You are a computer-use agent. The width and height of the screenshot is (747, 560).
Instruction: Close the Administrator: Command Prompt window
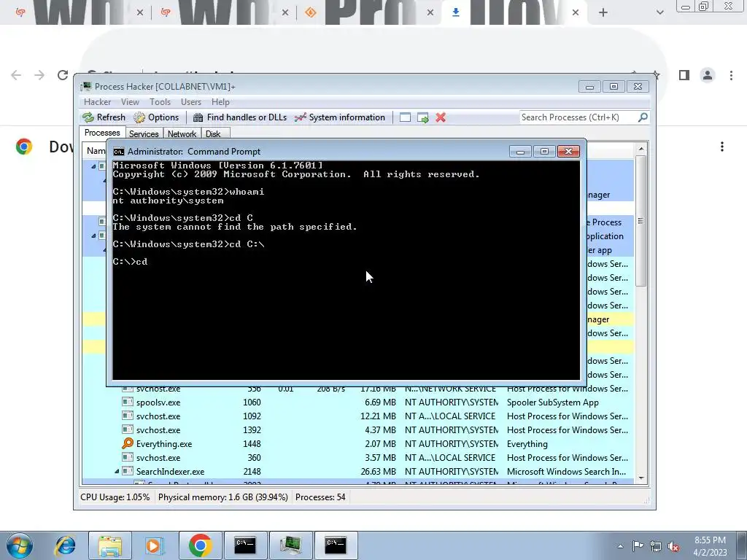pos(568,152)
